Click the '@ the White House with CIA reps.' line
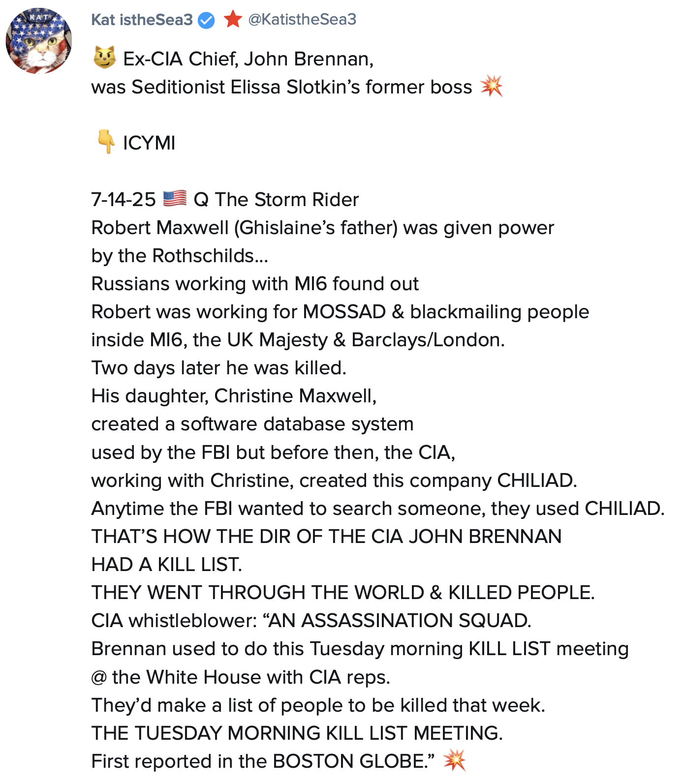Screen dimensions: 684x784 241,677
